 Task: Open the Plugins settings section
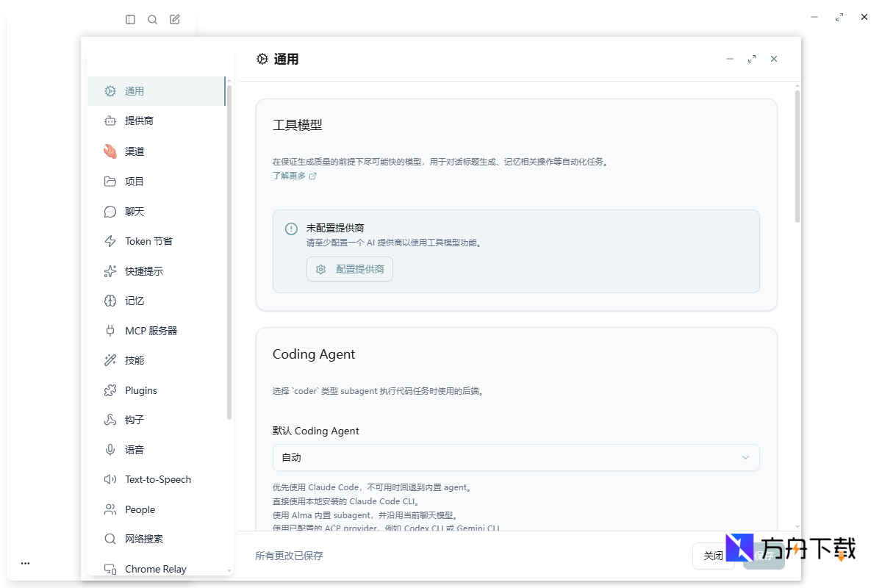(x=140, y=390)
